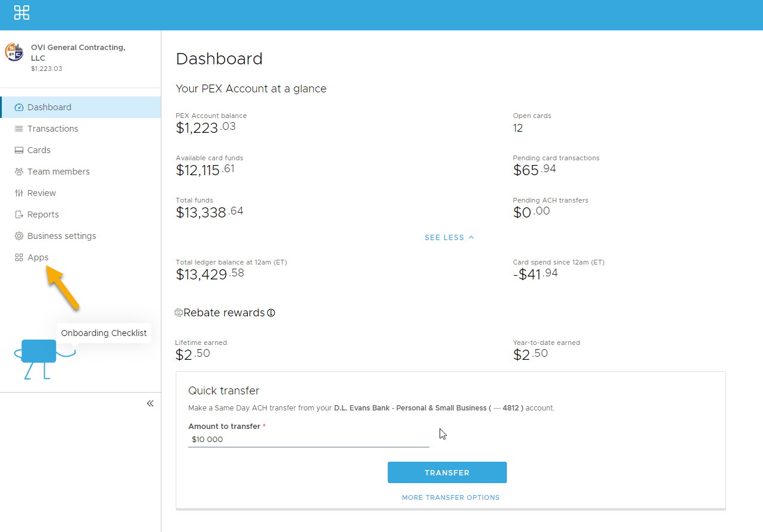Click the Review sliders icon
The image size is (763, 532).
[x=19, y=193]
